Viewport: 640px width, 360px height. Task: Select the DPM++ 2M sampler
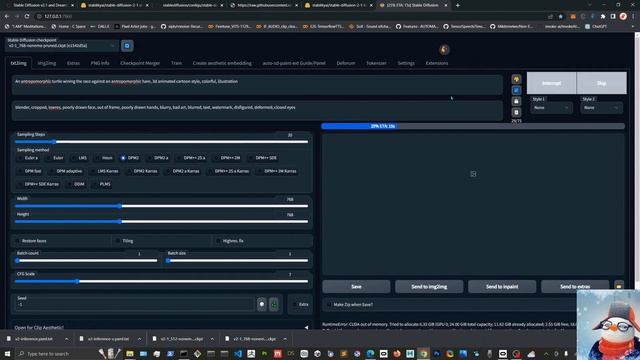227,158
